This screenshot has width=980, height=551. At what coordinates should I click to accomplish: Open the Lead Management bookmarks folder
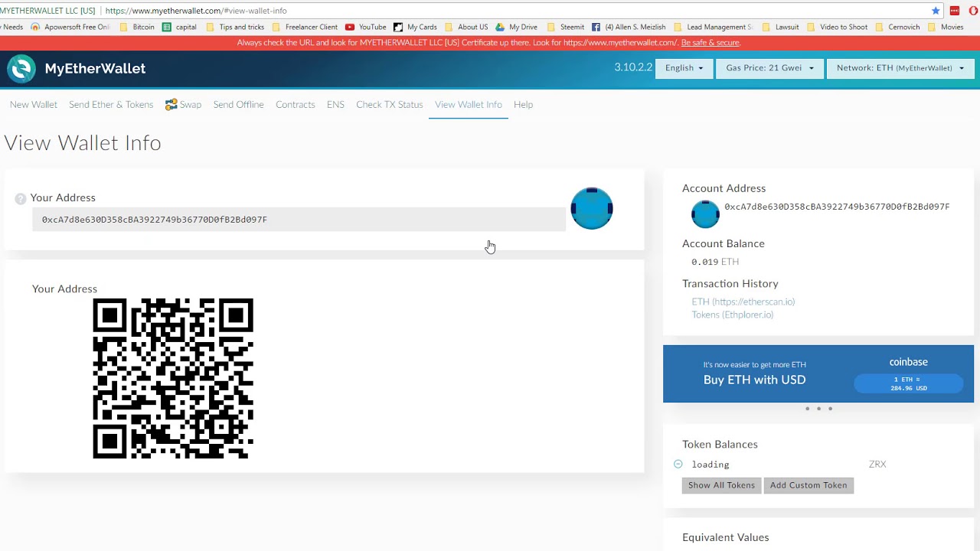[714, 27]
